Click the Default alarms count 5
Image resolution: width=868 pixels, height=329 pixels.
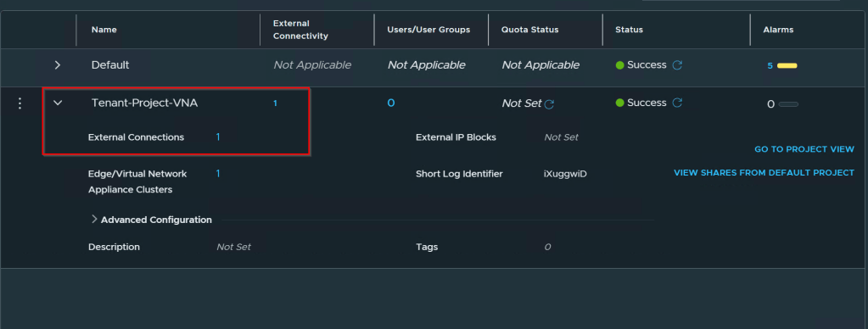[x=770, y=66]
